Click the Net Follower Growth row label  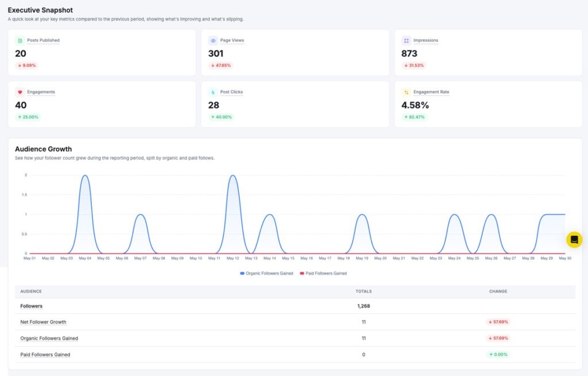click(x=43, y=322)
